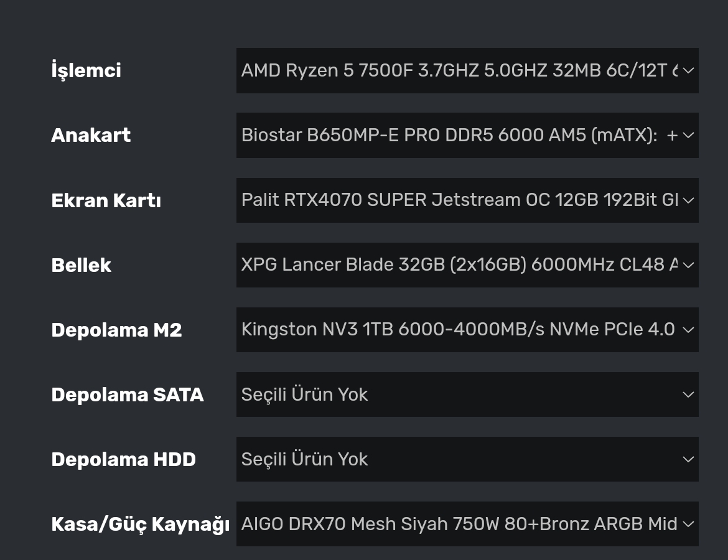Open the Kasa/Güç Kaynağı AIGO DRX70 dropdown
Screen dimensions: 728x560
(459, 524)
